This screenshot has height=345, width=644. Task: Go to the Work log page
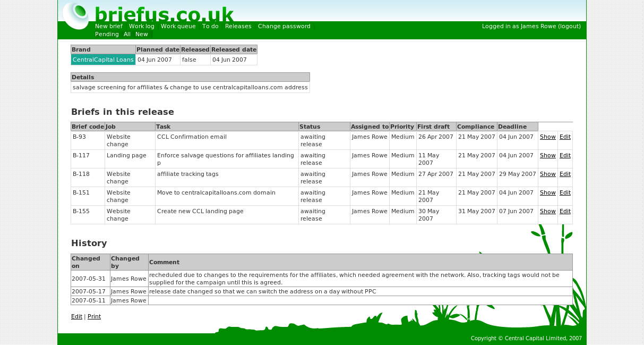(142, 27)
